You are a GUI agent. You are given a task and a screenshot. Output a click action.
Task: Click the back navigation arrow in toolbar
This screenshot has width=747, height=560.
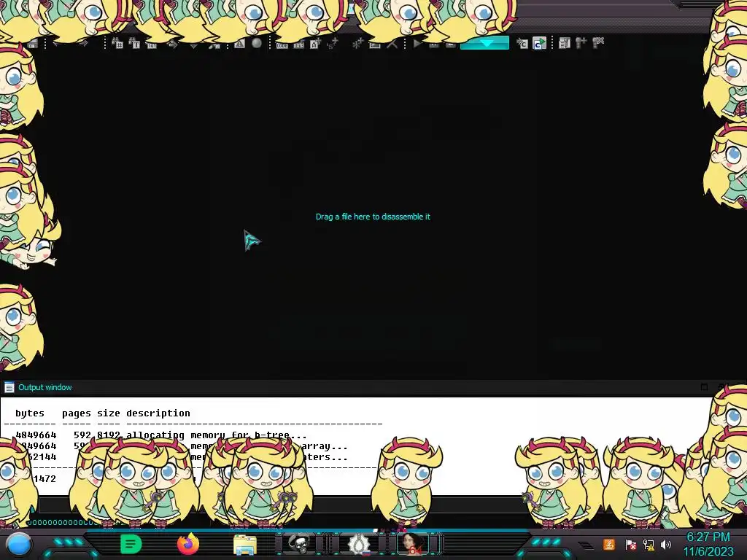click(56, 44)
